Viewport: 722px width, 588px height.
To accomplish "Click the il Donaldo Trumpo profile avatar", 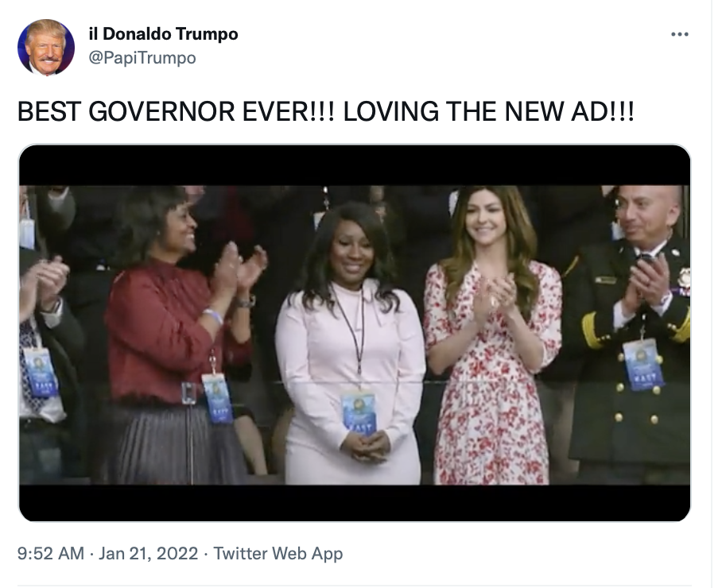I will [x=46, y=47].
